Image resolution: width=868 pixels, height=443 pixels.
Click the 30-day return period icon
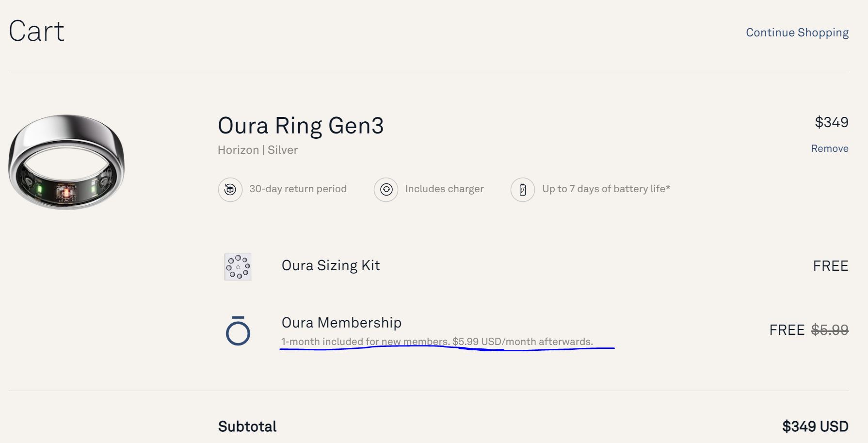tap(230, 189)
